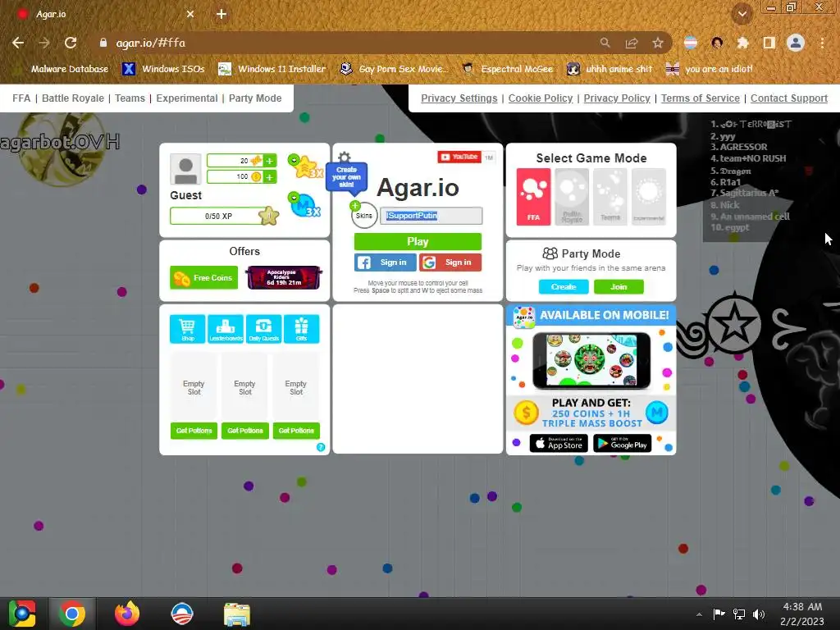Viewport: 840px width, 630px height.
Task: Join a party arena
Action: click(x=619, y=286)
